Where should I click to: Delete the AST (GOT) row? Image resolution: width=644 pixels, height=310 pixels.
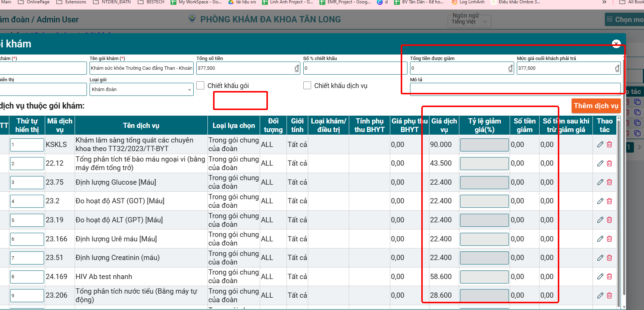tap(609, 201)
